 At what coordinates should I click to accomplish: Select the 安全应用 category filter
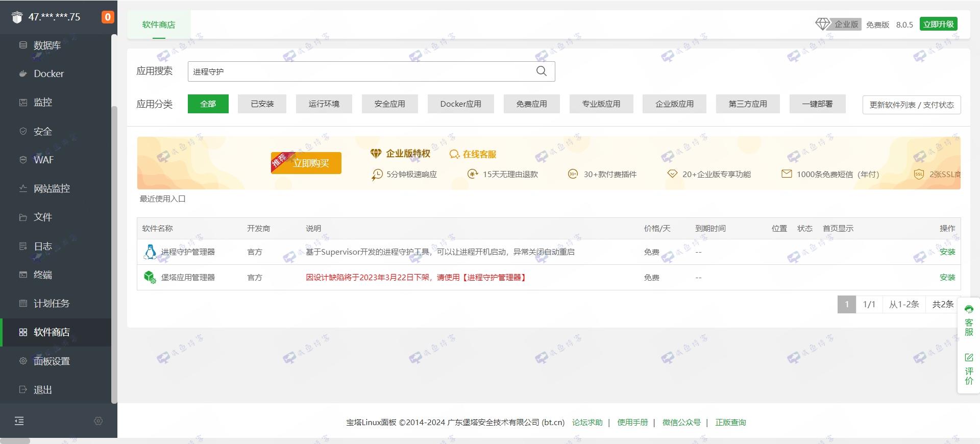390,104
